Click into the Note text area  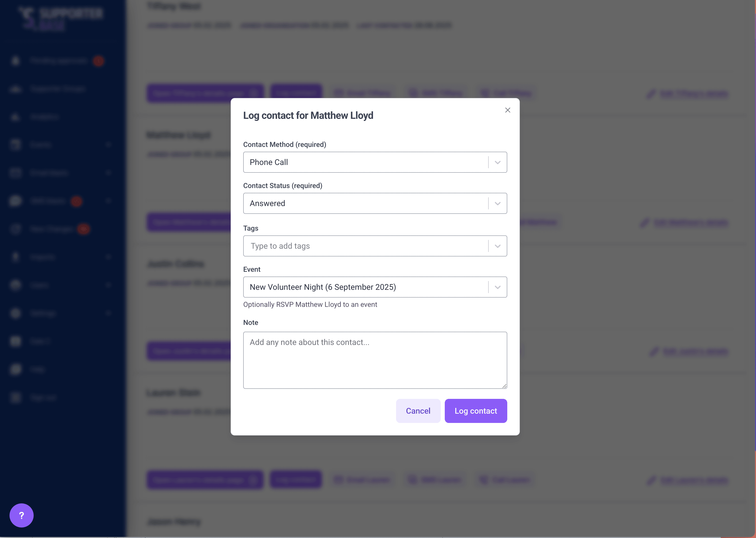coord(375,360)
